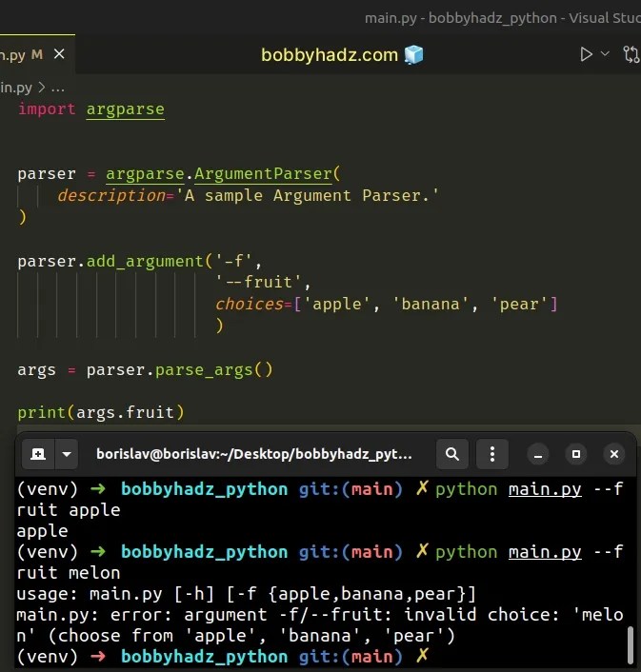
Task: Maximize the terminal window
Action: pyautogui.click(x=576, y=454)
